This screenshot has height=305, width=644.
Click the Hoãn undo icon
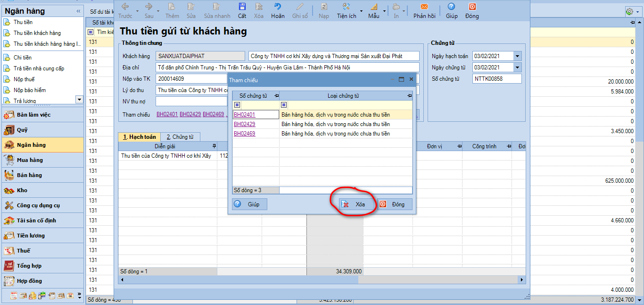(278, 7)
